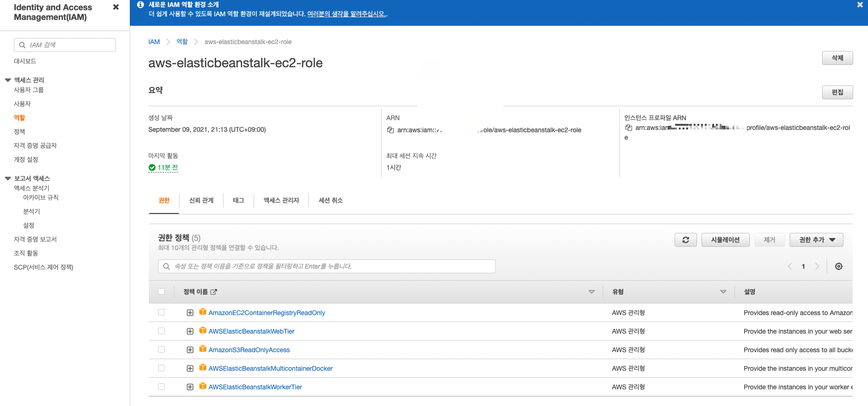Click the breadcrumb chevron after IAM
The height and width of the screenshot is (406, 868).
[168, 42]
